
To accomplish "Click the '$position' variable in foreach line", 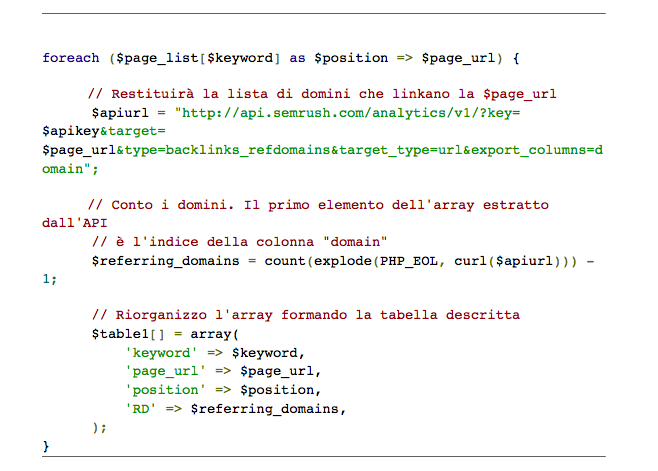I will pos(351,58).
